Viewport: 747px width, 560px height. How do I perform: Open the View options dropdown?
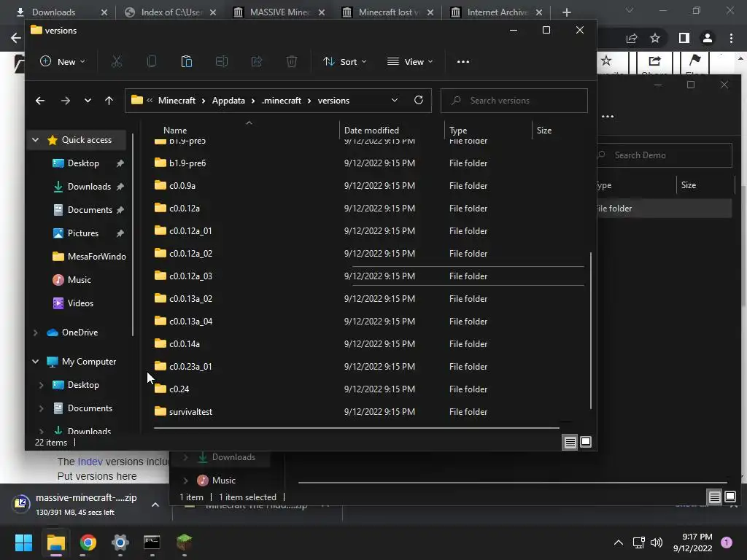[x=410, y=61]
